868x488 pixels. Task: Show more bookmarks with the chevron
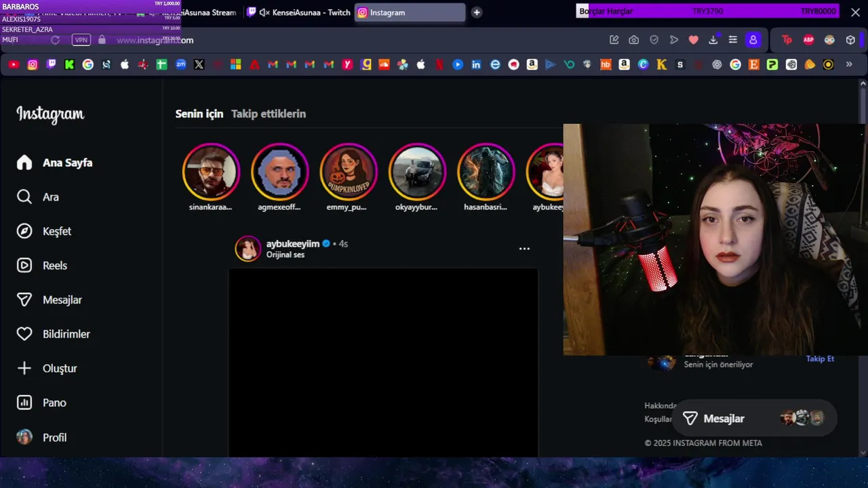tap(849, 64)
